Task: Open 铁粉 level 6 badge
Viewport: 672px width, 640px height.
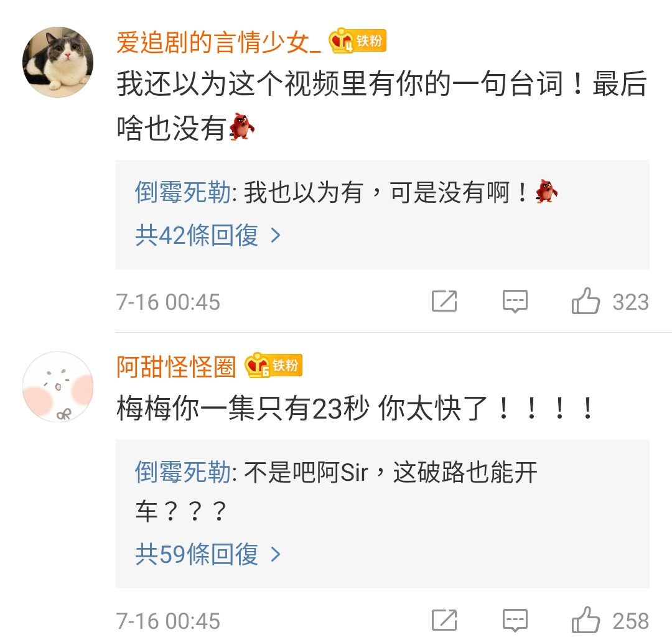Action: (273, 366)
